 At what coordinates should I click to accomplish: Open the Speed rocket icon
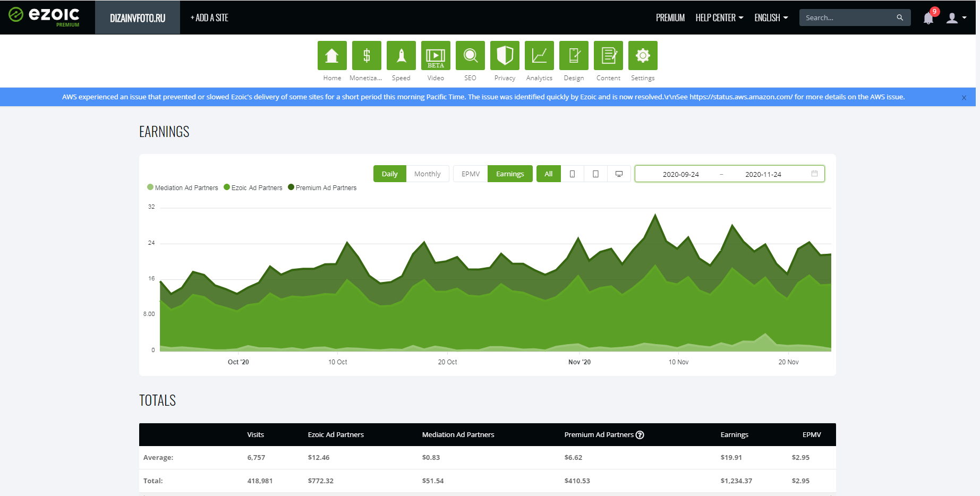(401, 56)
